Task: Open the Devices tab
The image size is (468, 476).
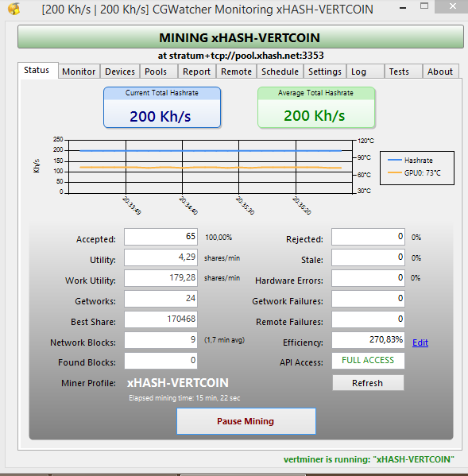Action: (120, 72)
